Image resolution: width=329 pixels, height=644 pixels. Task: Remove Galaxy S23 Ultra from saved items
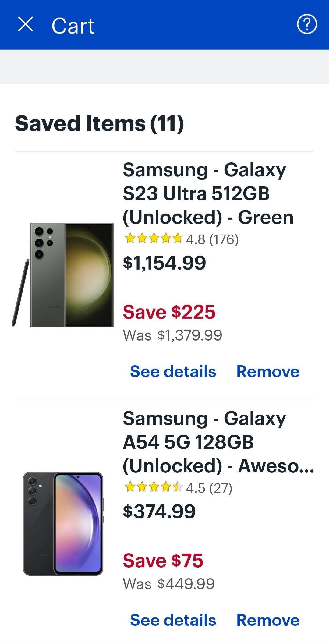(x=268, y=372)
